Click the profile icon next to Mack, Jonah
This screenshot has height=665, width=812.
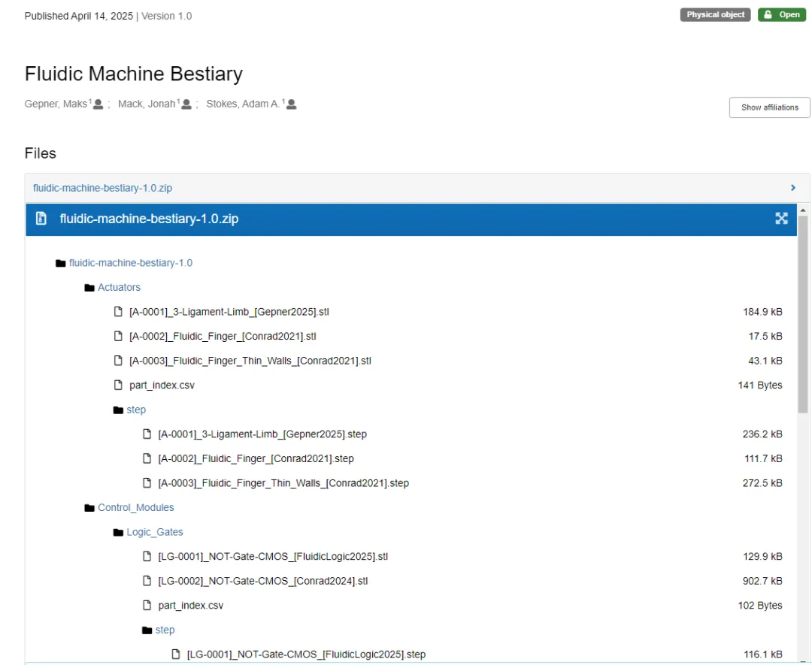[x=186, y=104]
